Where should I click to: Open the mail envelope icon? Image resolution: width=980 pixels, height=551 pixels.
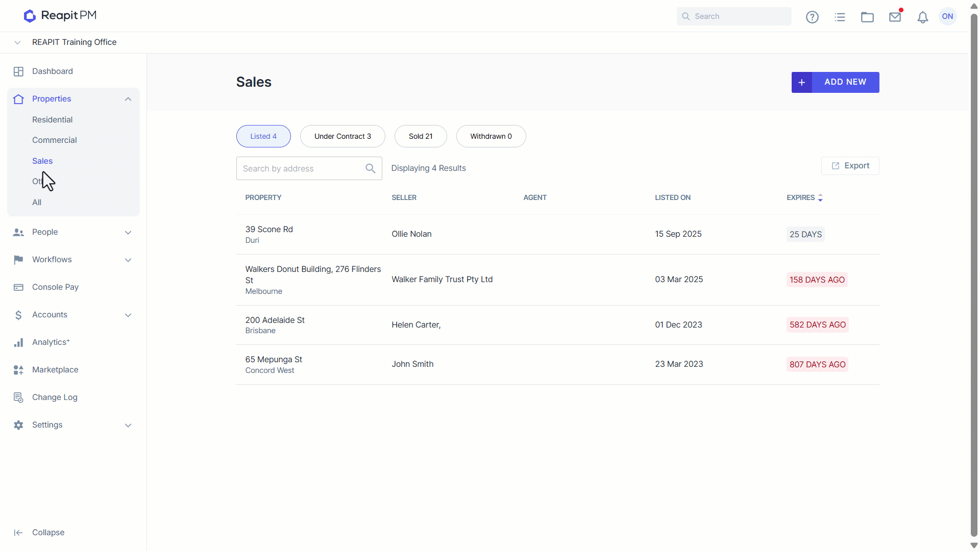[x=895, y=17]
